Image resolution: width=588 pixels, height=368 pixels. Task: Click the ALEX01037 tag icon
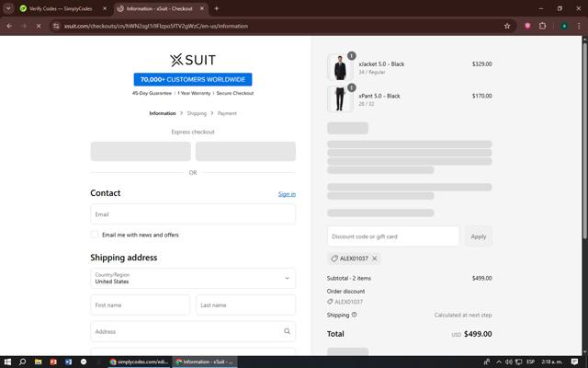334,259
